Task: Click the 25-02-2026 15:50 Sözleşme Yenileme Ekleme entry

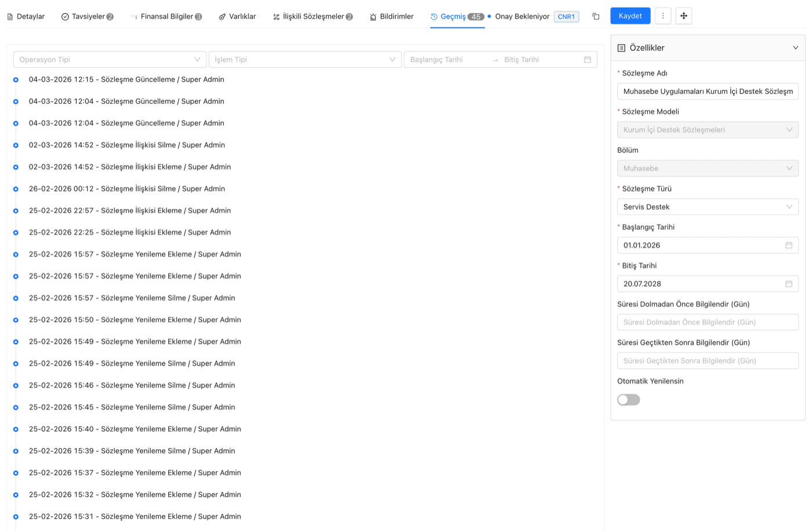Action: click(135, 320)
